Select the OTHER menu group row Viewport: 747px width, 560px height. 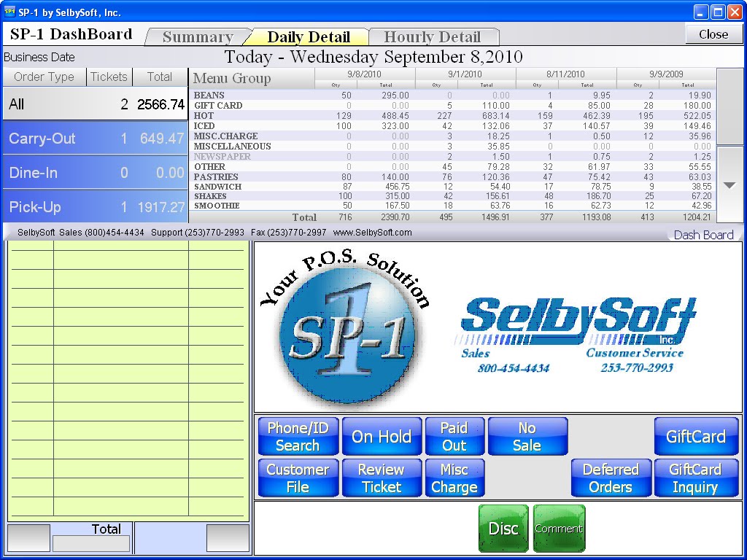[x=452, y=167]
